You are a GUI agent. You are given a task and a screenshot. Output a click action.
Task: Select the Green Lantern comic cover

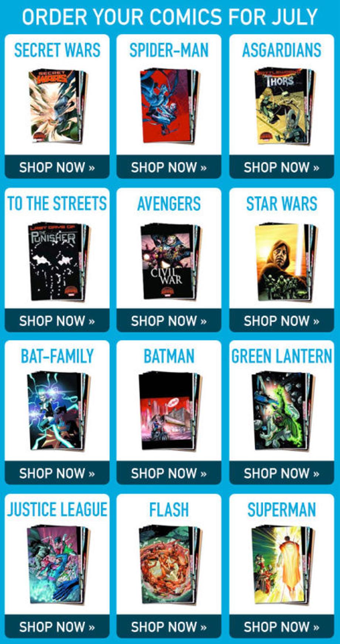click(x=283, y=411)
